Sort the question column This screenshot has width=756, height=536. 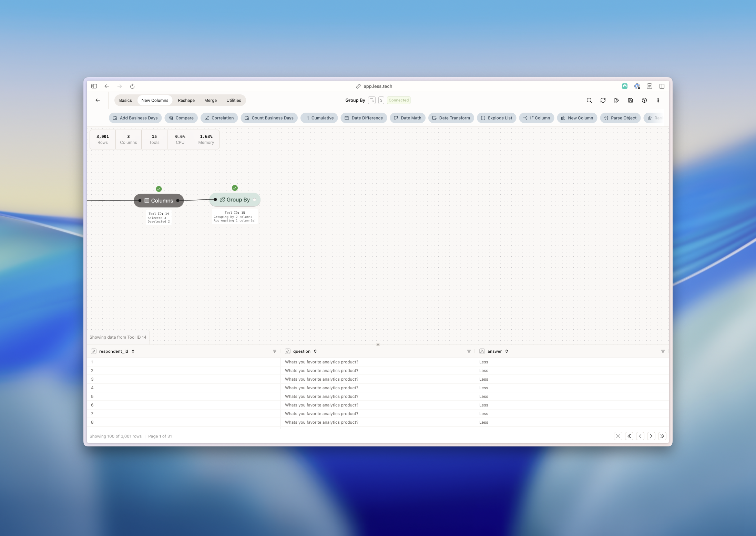(315, 351)
